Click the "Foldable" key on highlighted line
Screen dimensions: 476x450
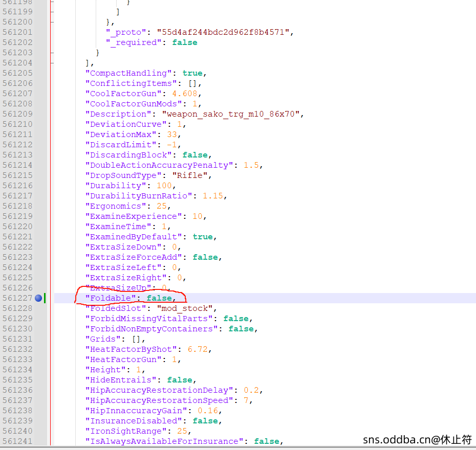click(x=111, y=298)
